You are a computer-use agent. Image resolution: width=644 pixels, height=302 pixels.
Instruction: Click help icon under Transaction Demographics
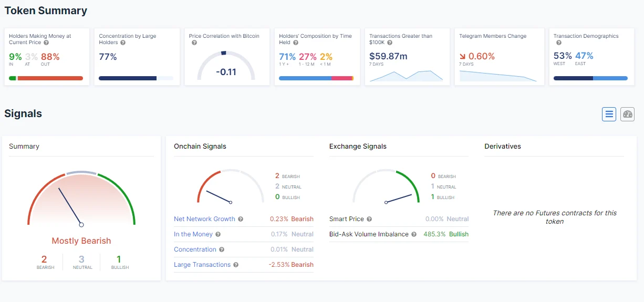coord(558,43)
